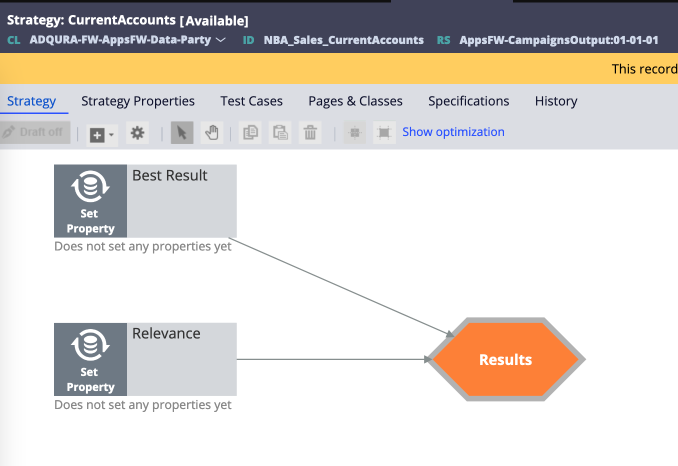Click ADQURA-FW-AppsFW-Data-Party class name
The height and width of the screenshot is (466, 678).
(x=120, y=40)
